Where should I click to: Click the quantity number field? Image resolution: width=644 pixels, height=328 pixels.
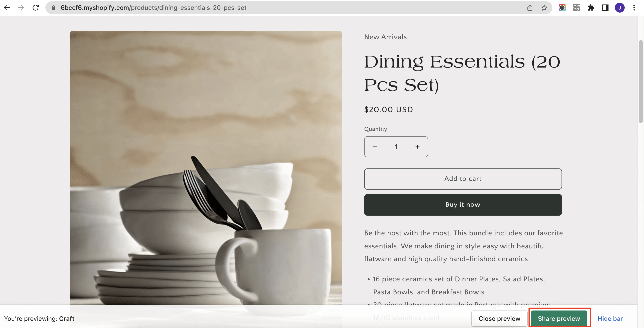point(396,147)
